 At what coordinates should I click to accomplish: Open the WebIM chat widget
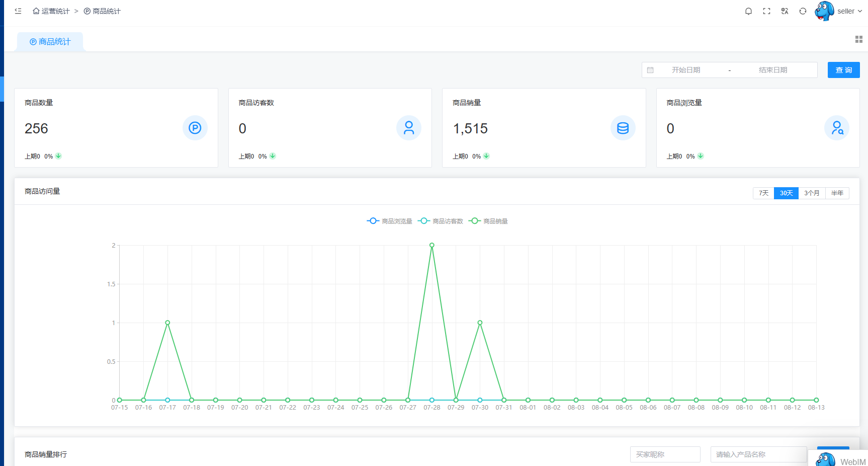pyautogui.click(x=840, y=460)
